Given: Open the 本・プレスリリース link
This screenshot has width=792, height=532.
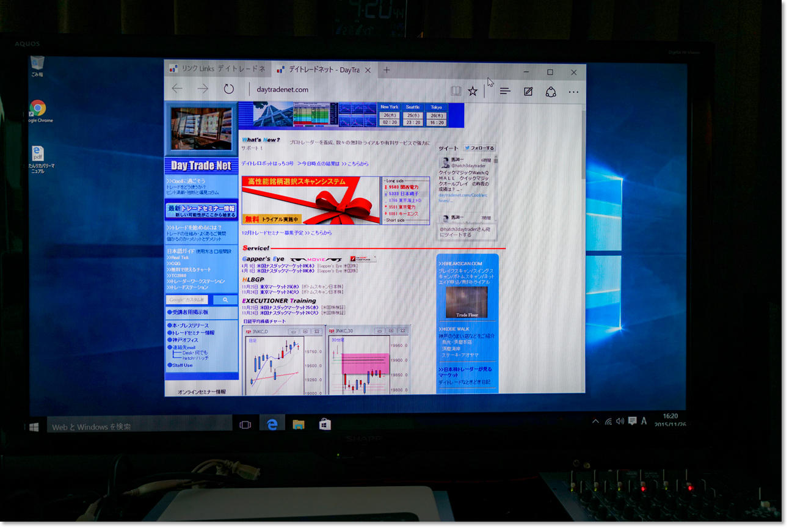Looking at the screenshot, I should pyautogui.click(x=188, y=326).
